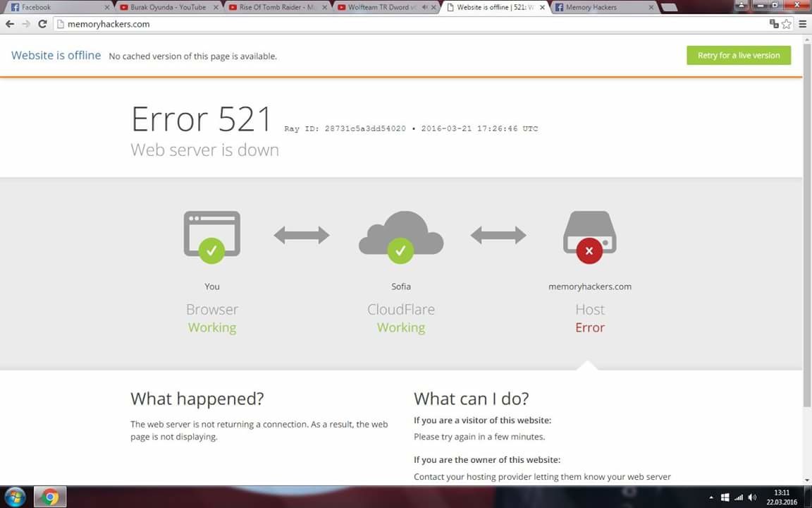Viewport: 812px width, 508px height.
Task: Click the page info icon in address bar
Action: click(x=60, y=24)
